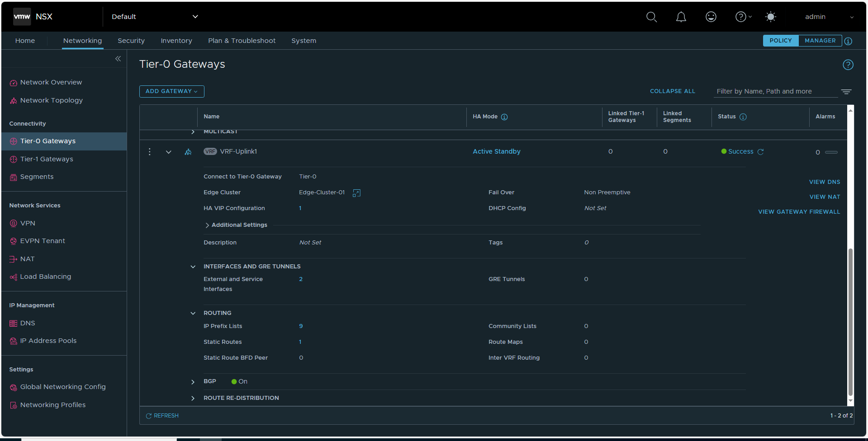Select Tier-0 Gateways in sidebar
The width and height of the screenshot is (868, 441).
pos(64,141)
